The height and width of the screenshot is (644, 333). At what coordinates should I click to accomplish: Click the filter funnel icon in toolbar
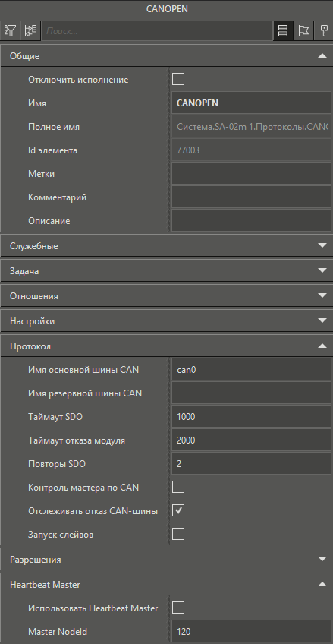click(10, 30)
